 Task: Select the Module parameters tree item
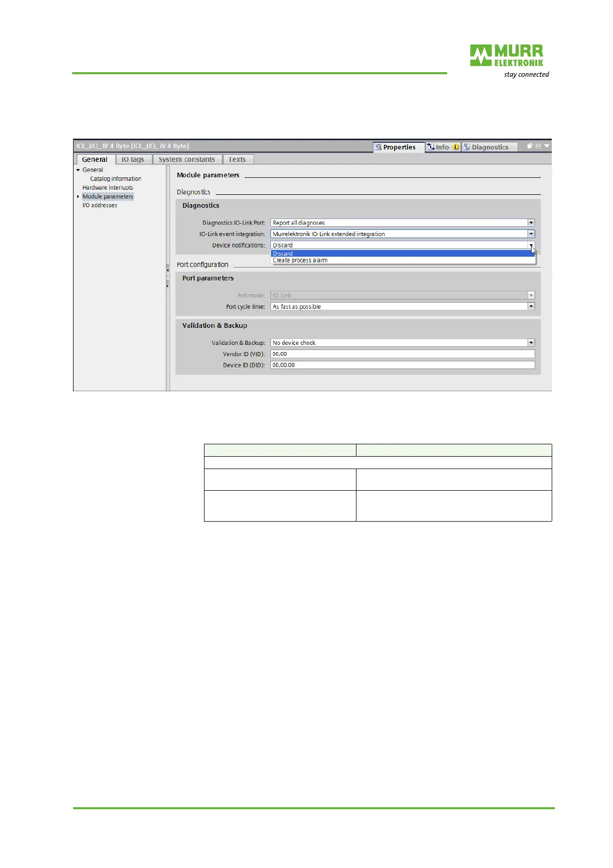(x=108, y=196)
